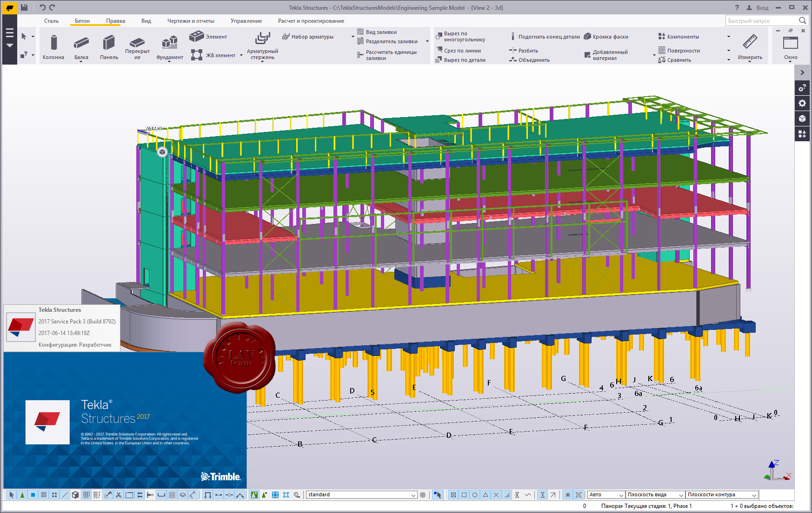The image size is (812, 513).
Task: Open the Tekla file menu icon
Action: click(9, 7)
